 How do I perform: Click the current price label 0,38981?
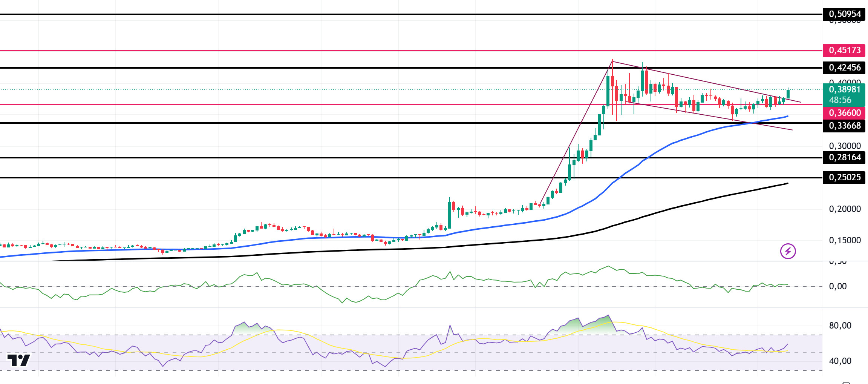844,89
